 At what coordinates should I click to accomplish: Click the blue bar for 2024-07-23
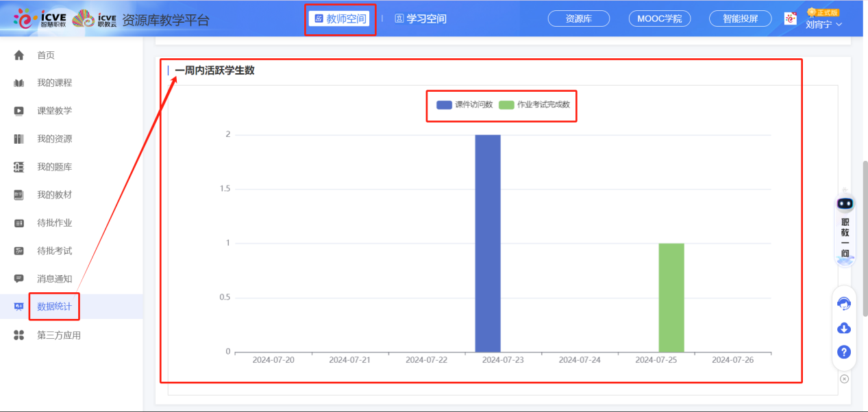(488, 243)
